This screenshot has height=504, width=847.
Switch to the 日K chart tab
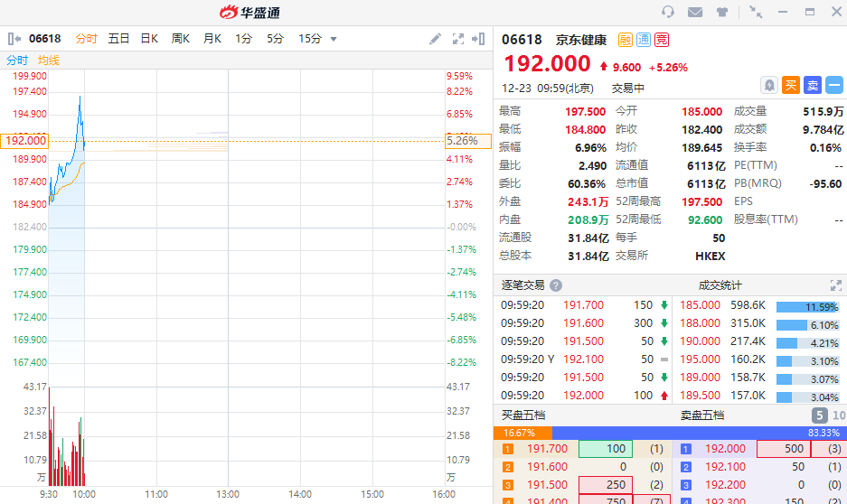pos(149,39)
